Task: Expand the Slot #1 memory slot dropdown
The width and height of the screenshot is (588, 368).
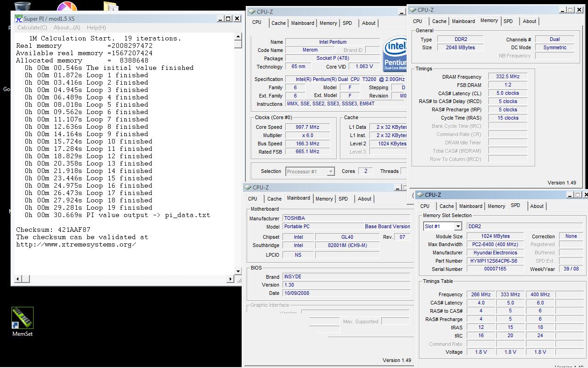Action: [458, 226]
